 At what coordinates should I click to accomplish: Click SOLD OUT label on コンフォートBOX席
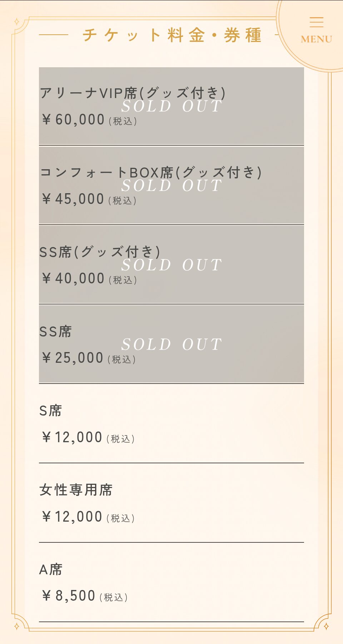point(171,186)
